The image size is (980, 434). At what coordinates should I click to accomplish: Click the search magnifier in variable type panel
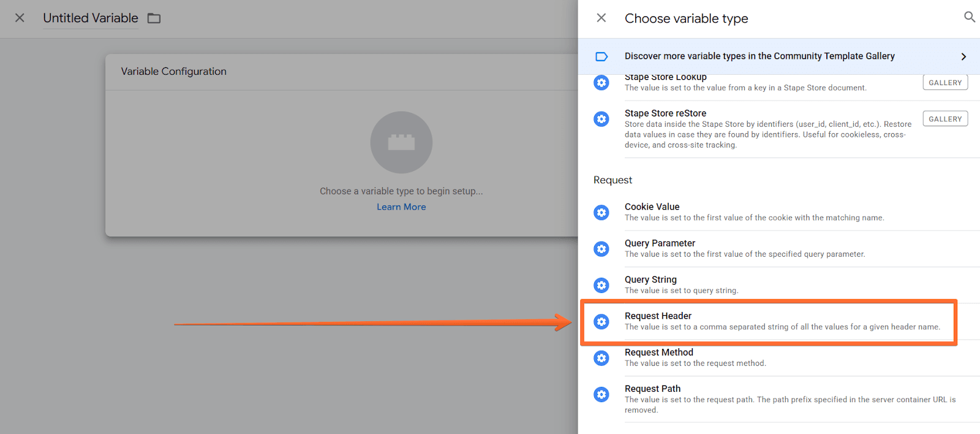(969, 17)
